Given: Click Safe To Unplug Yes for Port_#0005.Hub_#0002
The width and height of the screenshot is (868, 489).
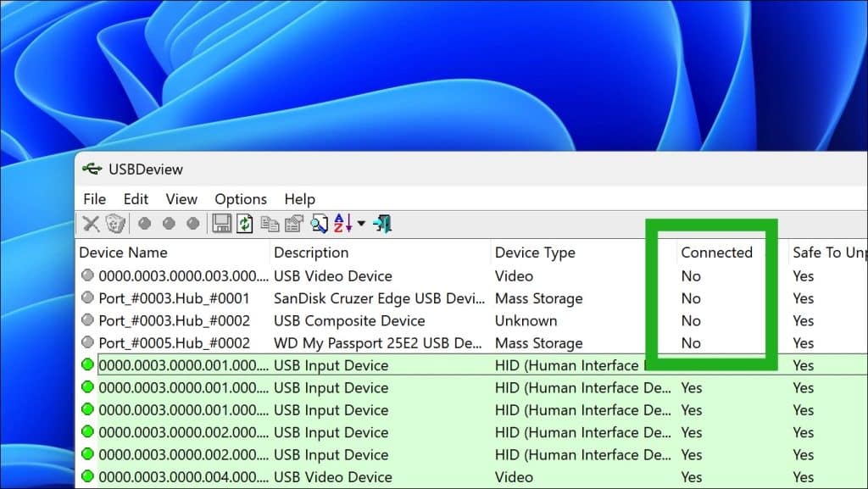Looking at the screenshot, I should [x=804, y=343].
